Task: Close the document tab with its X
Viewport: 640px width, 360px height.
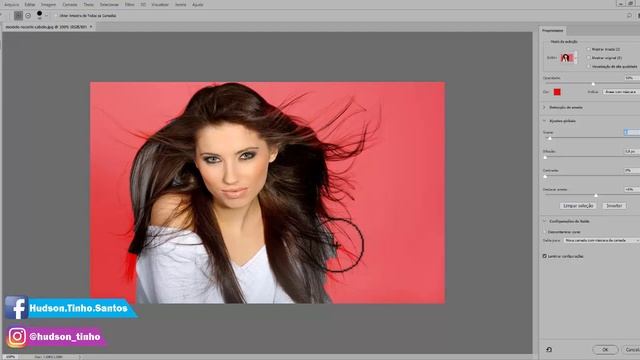Action: [x=91, y=27]
